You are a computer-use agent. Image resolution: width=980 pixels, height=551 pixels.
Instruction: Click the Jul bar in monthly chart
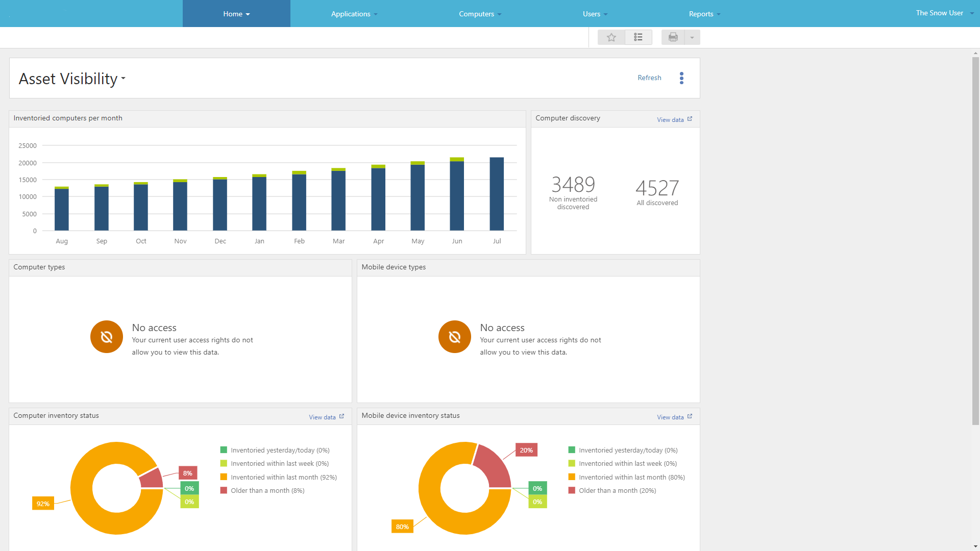(497, 194)
